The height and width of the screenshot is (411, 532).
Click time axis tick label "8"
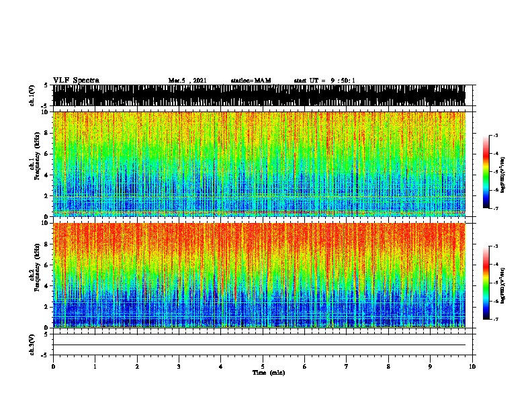(388, 367)
